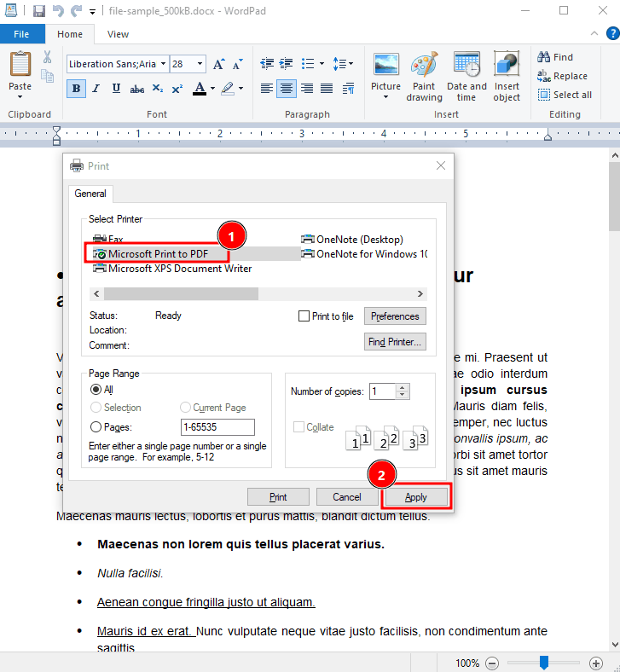Image resolution: width=620 pixels, height=672 pixels.
Task: Open the font family dropdown
Action: [163, 64]
